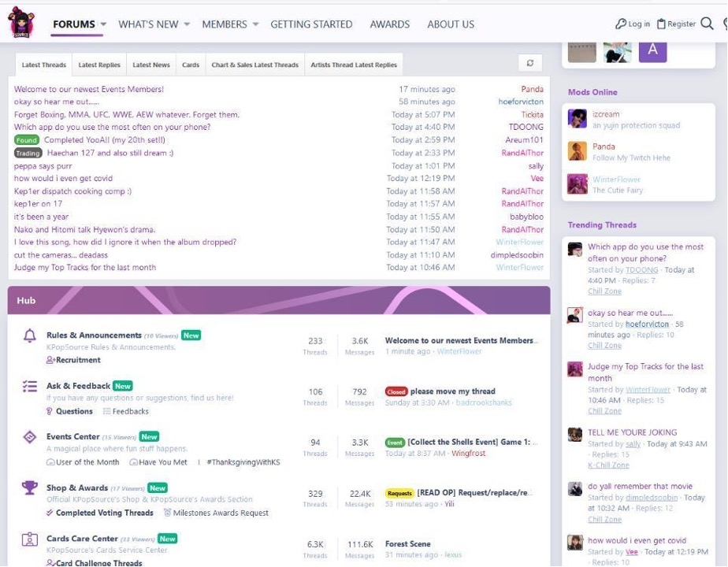Open the Hub category header
Screen dimensions: 728x567
26,300
